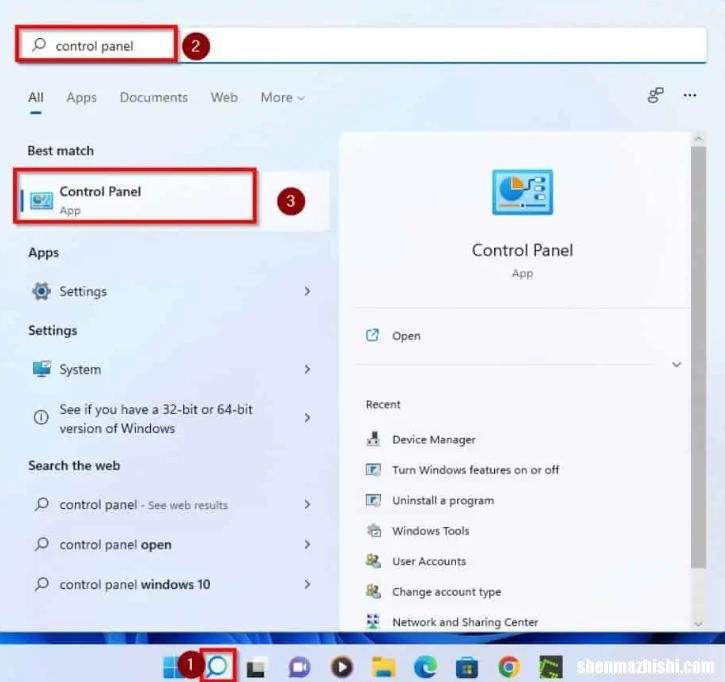The width and height of the screenshot is (725, 682).
Task: Click the System monitor icon in Settings results
Action: [42, 369]
